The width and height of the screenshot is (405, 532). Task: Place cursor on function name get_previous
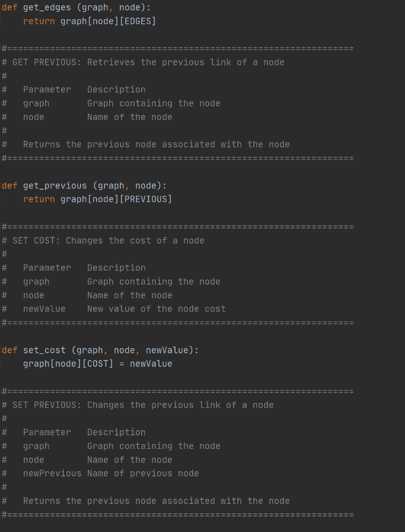tap(55, 185)
